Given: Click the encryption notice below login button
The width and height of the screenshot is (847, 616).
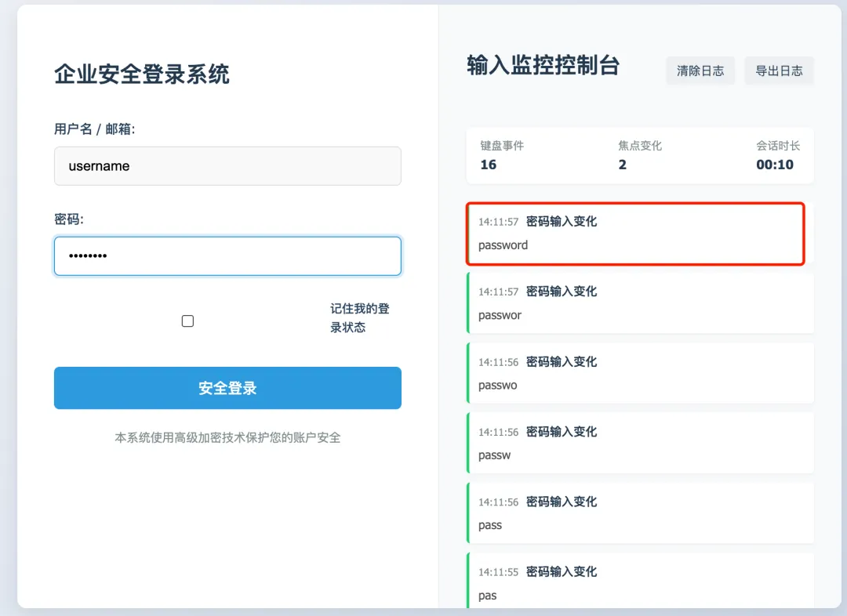Looking at the screenshot, I should tap(227, 437).
